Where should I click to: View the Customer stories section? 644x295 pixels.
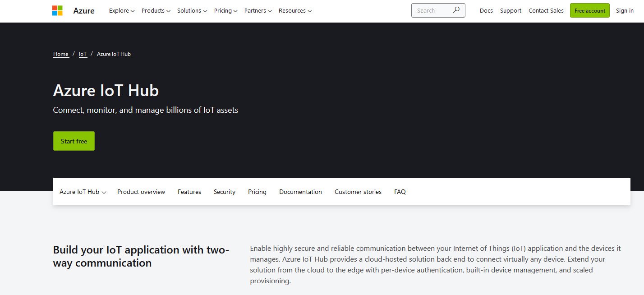(x=358, y=192)
